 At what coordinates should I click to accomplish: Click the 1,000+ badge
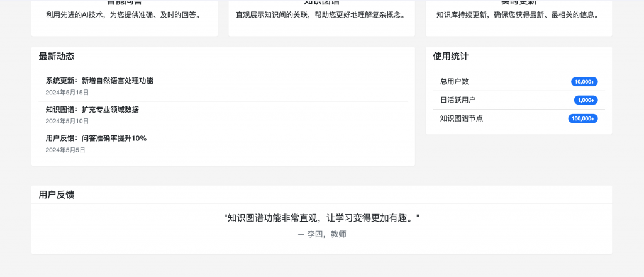(x=586, y=100)
